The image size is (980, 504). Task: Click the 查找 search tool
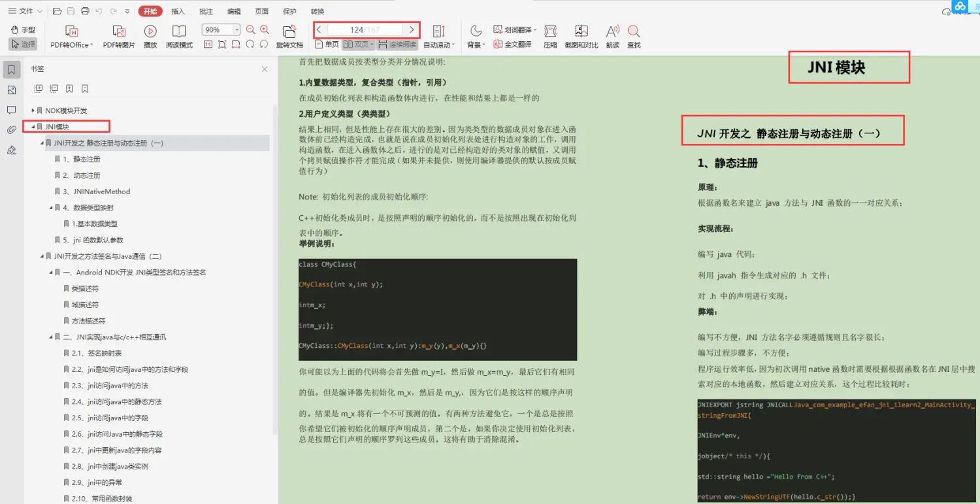click(634, 37)
